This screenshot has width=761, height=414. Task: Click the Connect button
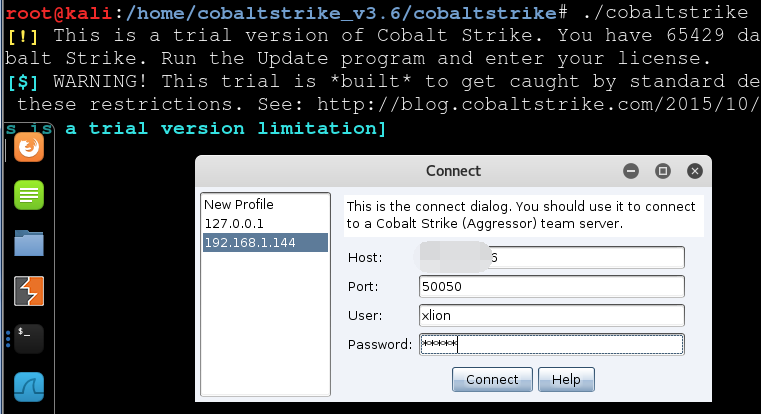pos(492,380)
